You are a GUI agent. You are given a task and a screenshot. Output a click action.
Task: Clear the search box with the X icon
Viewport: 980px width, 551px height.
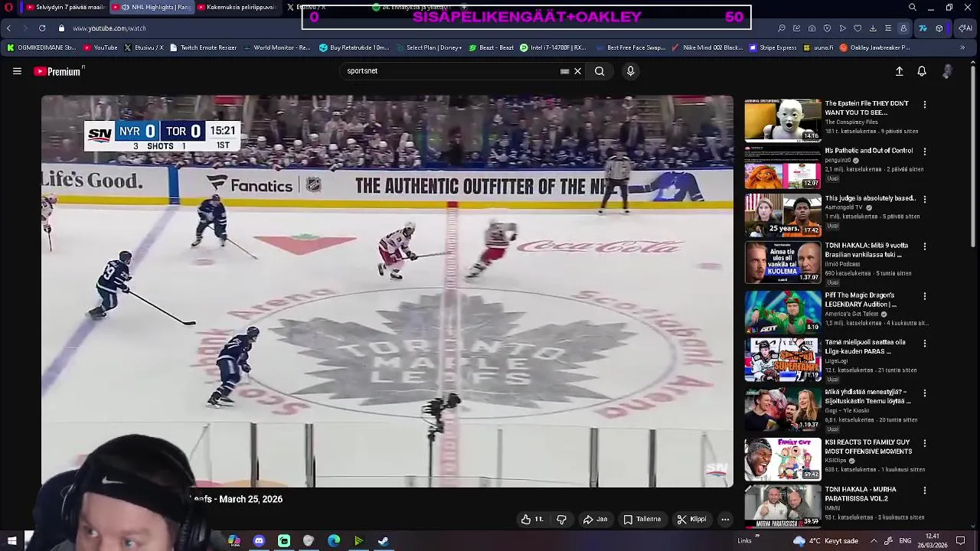coord(577,71)
